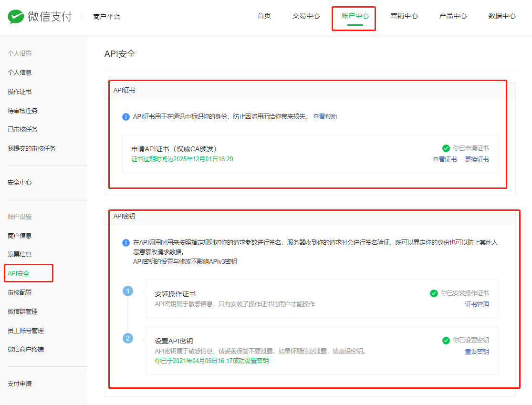Viewport: 532px width, 405px height.
Task: Go to 微信群管理 in sidebar
Action: click(x=23, y=312)
